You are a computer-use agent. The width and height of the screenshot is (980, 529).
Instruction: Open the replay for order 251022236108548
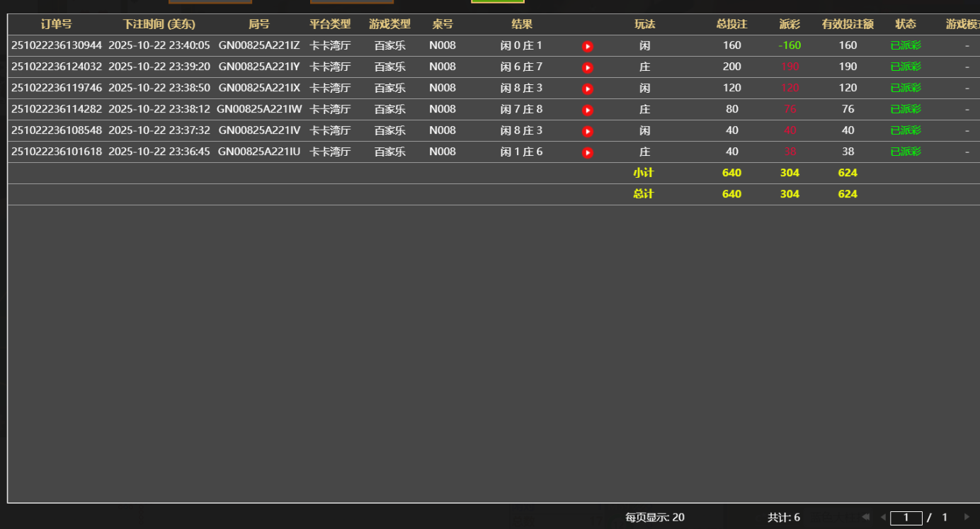[x=587, y=130]
